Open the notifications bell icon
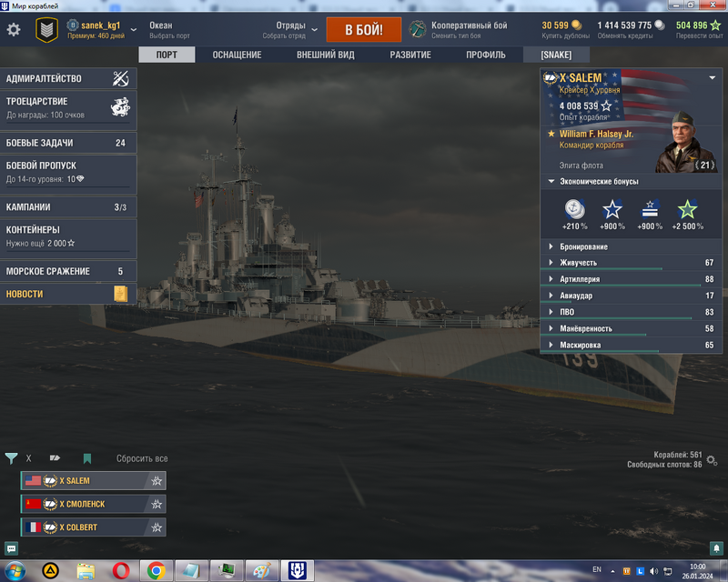The width and height of the screenshot is (728, 582). point(716,548)
